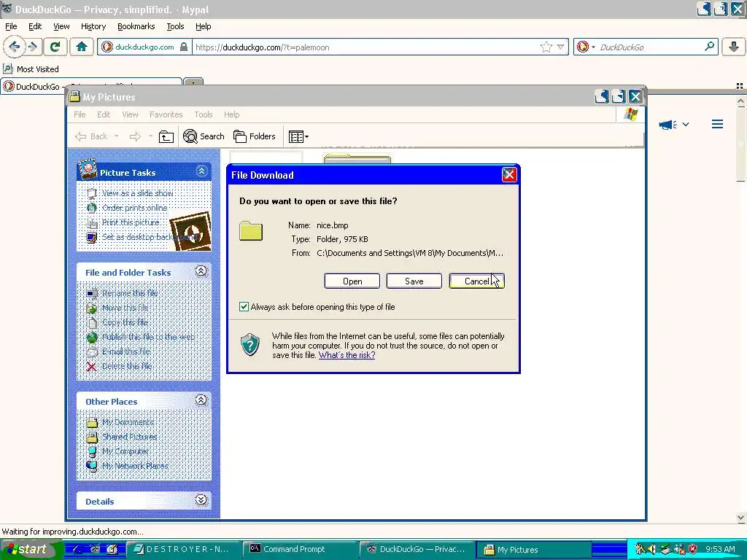Image resolution: width=747 pixels, height=560 pixels.
Task: Expand the Details panel
Action: coord(201,500)
